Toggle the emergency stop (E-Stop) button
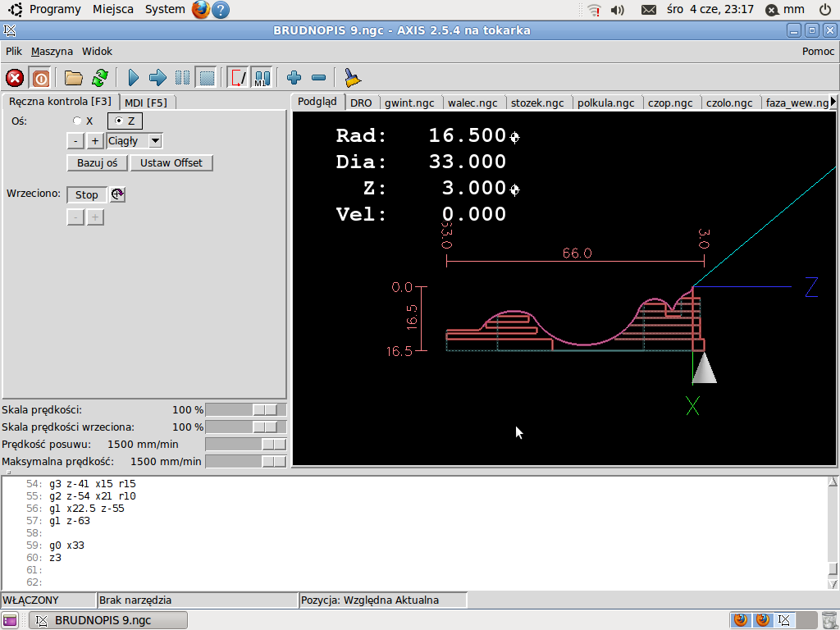 click(15, 78)
